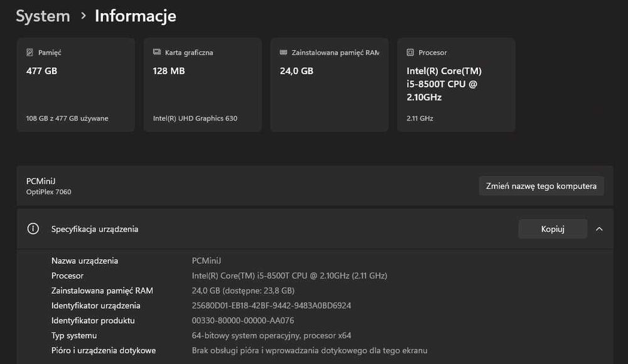The height and width of the screenshot is (364, 628).
Task: Select the 128 MB graphics memory value
Action: point(169,71)
